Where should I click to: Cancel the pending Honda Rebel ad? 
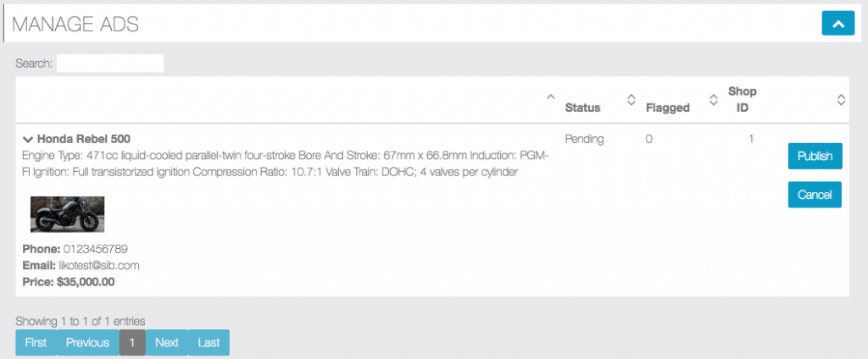point(815,195)
